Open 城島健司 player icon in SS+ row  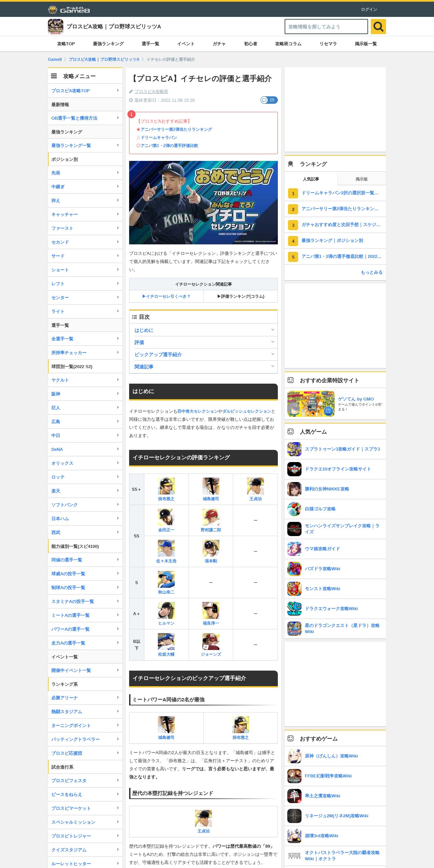click(211, 486)
